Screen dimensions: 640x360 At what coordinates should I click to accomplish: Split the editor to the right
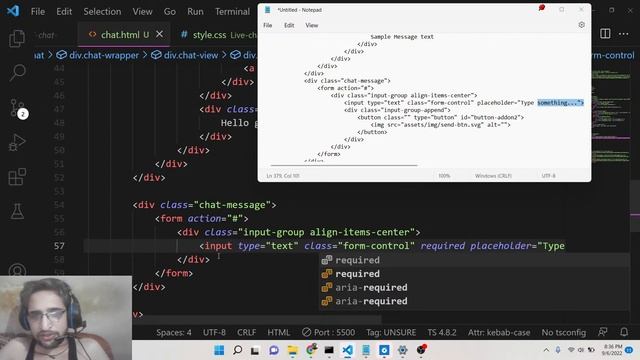click(x=605, y=33)
